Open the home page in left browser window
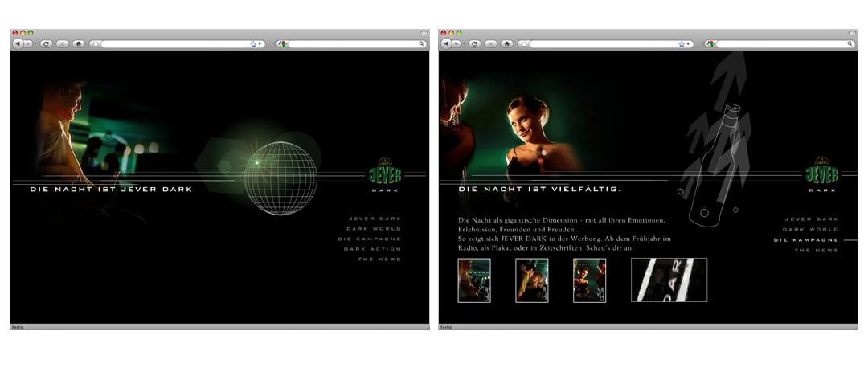The image size is (868, 376). point(79,43)
